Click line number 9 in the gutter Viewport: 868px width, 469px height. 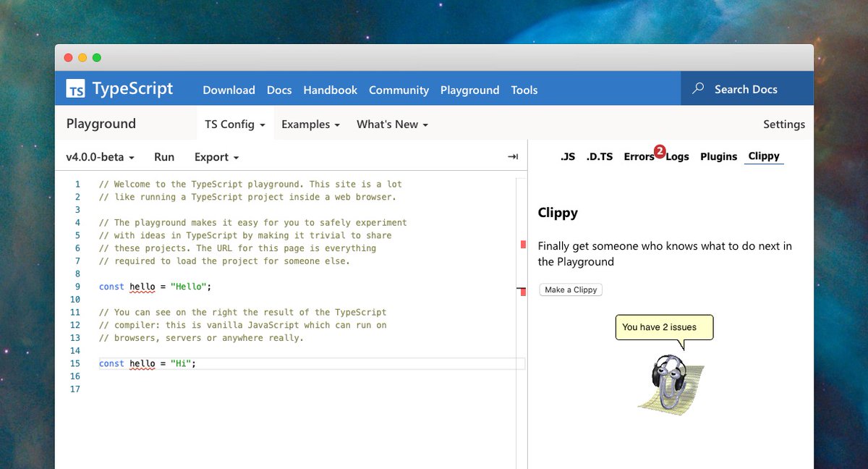78,287
